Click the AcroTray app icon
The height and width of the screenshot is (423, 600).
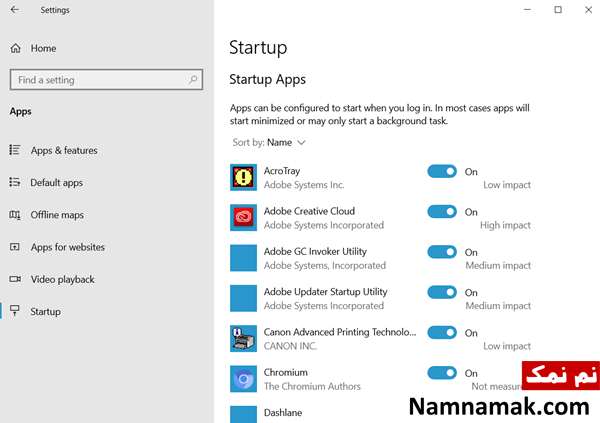tap(243, 177)
